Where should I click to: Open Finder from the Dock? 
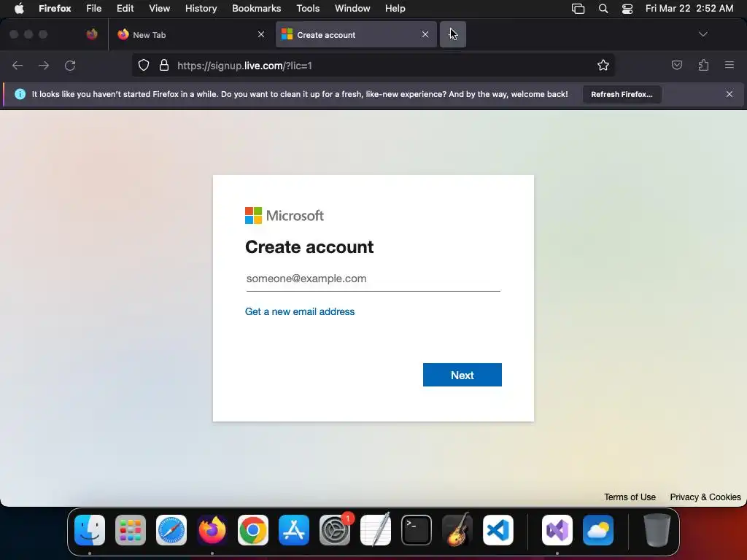pyautogui.click(x=90, y=530)
